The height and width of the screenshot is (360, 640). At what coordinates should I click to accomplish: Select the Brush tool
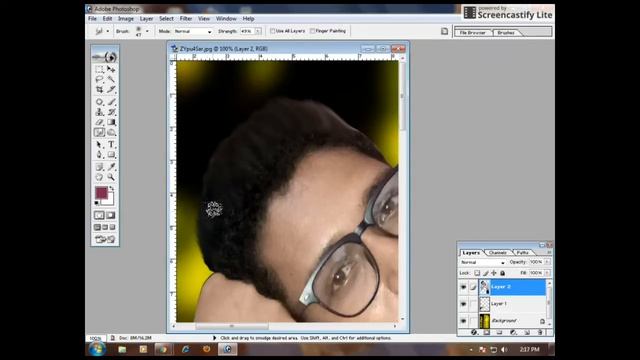tap(111, 102)
